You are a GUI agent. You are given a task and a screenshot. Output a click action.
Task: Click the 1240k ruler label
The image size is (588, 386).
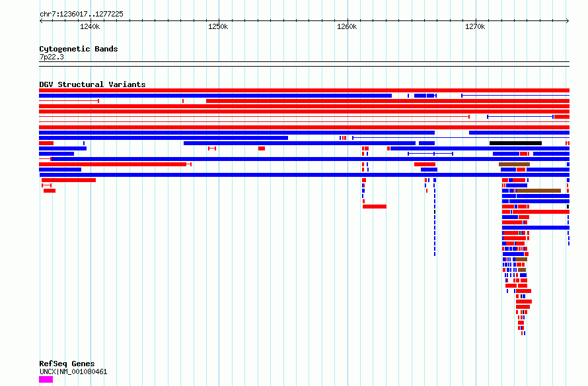click(x=90, y=26)
